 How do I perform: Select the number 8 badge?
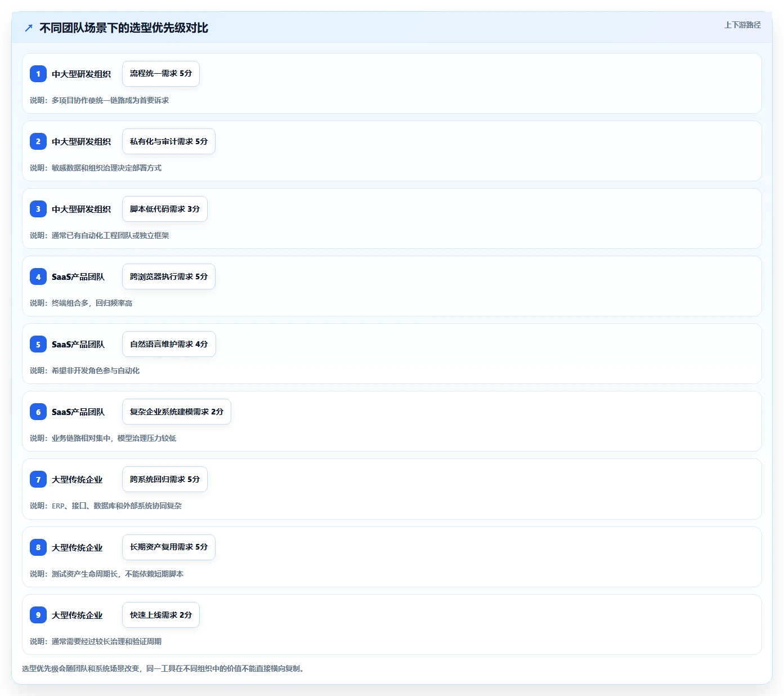pos(38,547)
